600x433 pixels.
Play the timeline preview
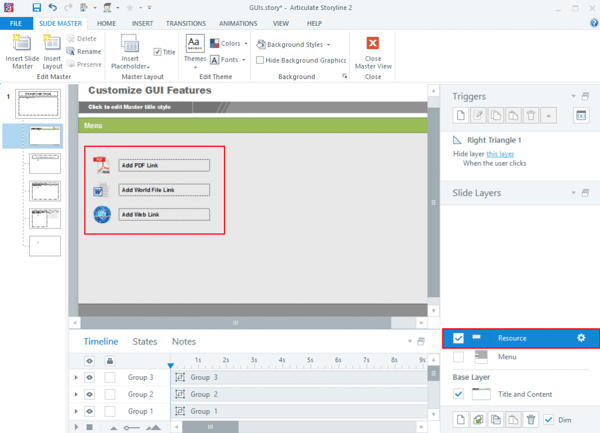tap(76, 427)
